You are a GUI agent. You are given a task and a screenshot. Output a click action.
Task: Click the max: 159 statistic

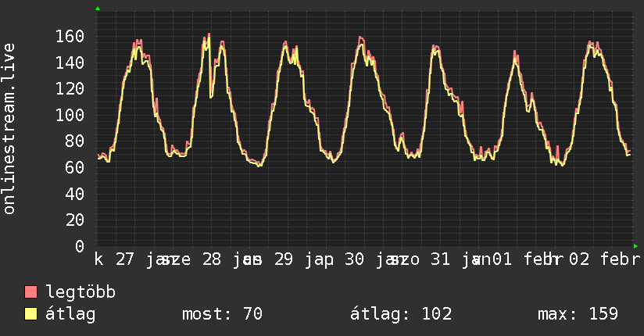pyautogui.click(x=578, y=314)
